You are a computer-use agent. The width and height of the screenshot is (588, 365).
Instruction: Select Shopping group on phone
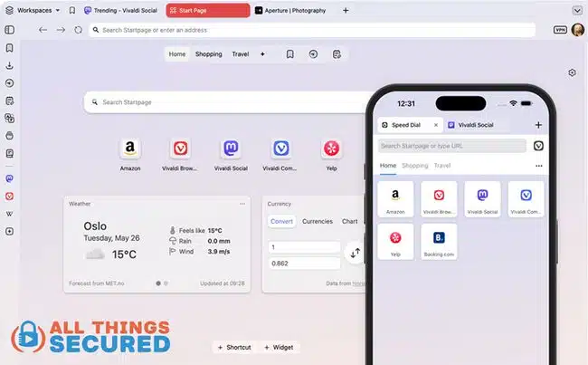tap(414, 165)
